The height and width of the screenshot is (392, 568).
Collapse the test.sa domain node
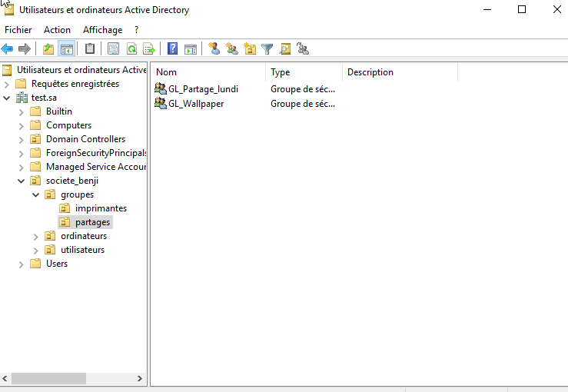coord(7,98)
